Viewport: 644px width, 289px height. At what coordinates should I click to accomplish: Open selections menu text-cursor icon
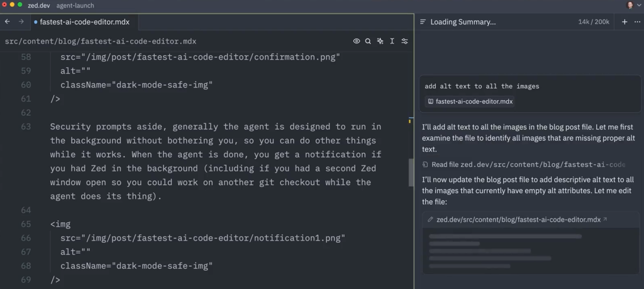[392, 41]
